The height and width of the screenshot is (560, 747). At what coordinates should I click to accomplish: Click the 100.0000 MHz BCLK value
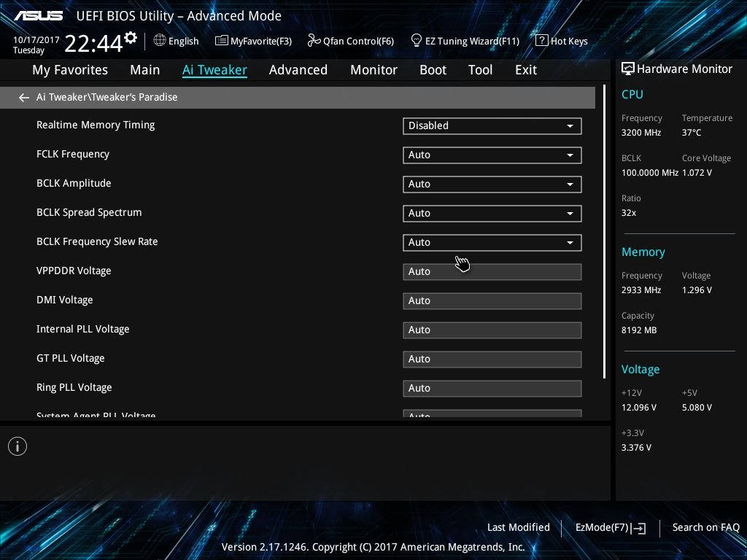[x=650, y=173]
